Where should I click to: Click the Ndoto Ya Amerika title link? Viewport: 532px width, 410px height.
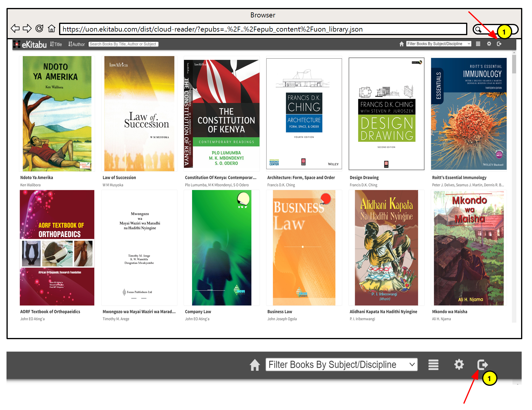[37, 177]
